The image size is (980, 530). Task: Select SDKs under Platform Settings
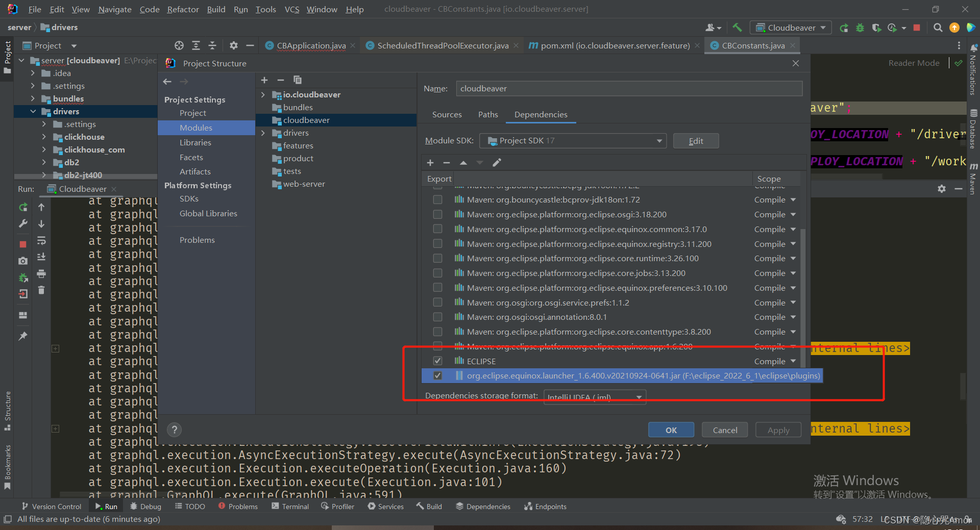click(189, 199)
